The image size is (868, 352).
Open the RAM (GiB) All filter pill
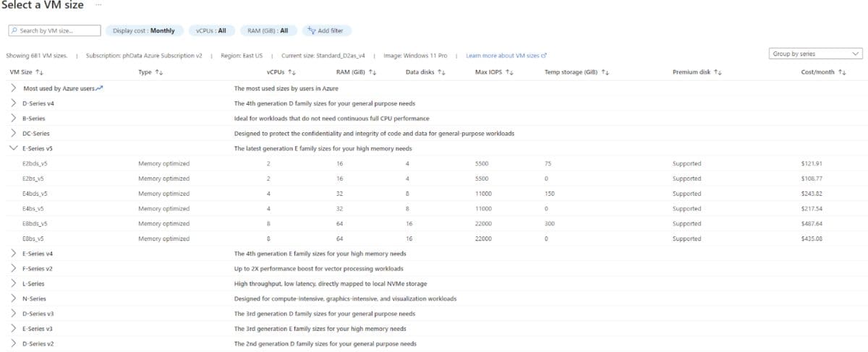point(268,30)
